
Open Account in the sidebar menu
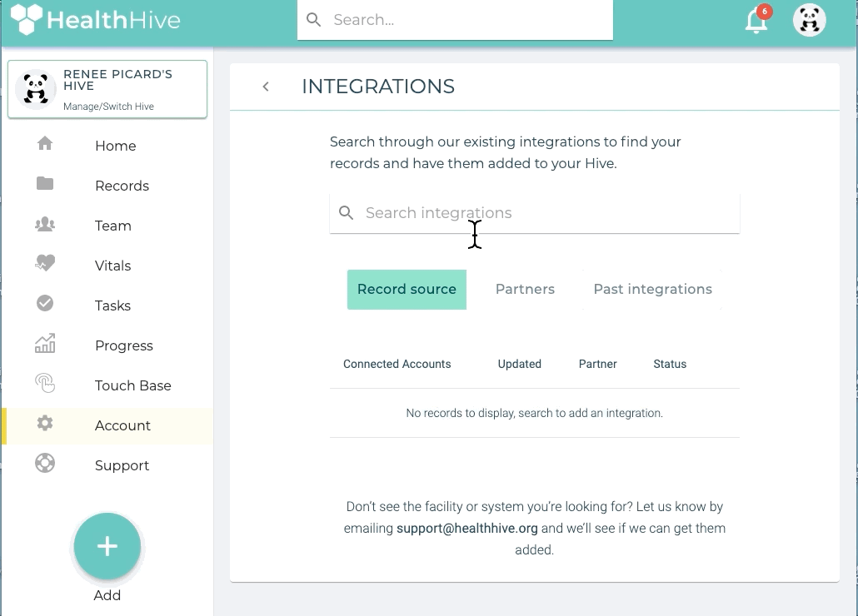click(x=122, y=425)
